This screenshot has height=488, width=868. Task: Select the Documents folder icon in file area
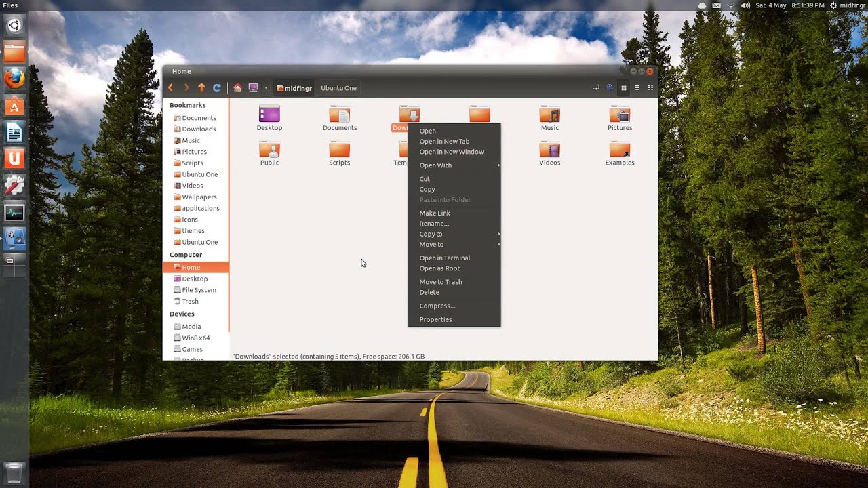pyautogui.click(x=339, y=115)
